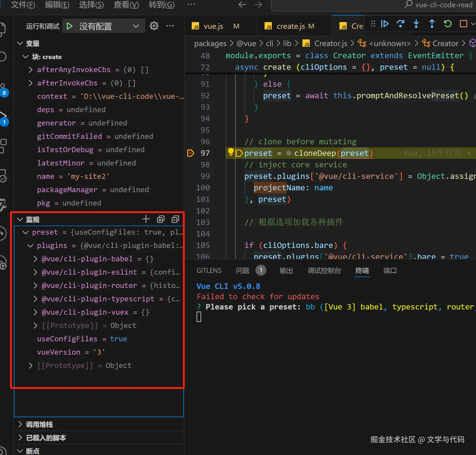This screenshot has height=455, width=476.
Task: Open debug stop options dropdown arrow
Action: pyautogui.click(x=473, y=24)
